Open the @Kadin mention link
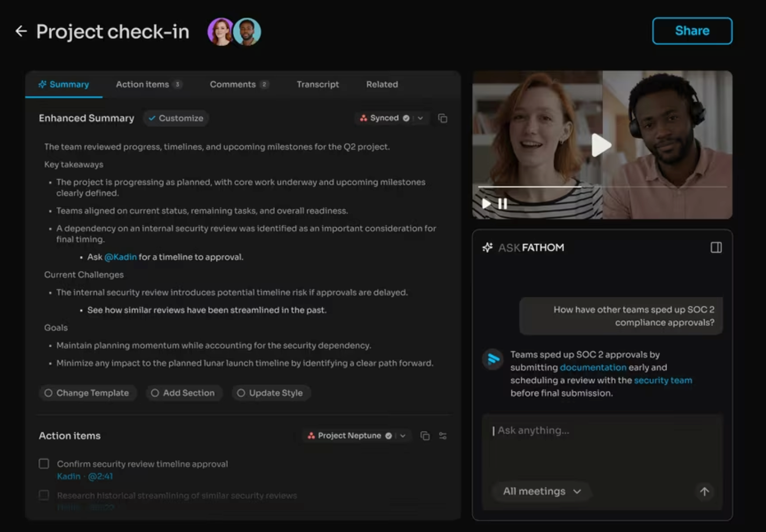The width and height of the screenshot is (766, 532). [x=121, y=257]
